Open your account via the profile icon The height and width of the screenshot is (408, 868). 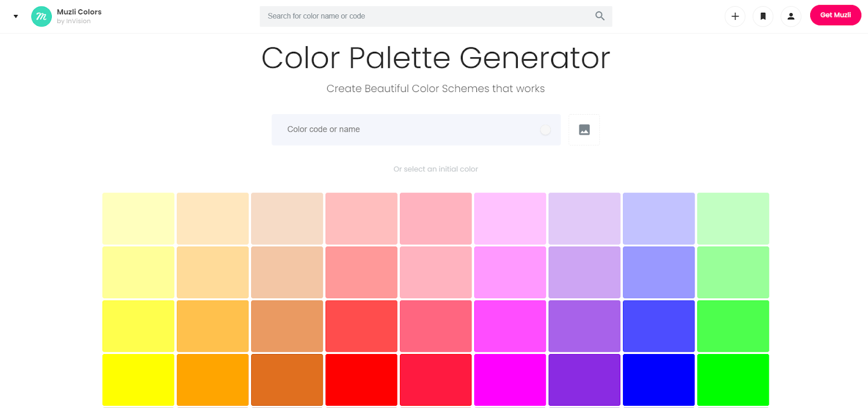pos(791,17)
